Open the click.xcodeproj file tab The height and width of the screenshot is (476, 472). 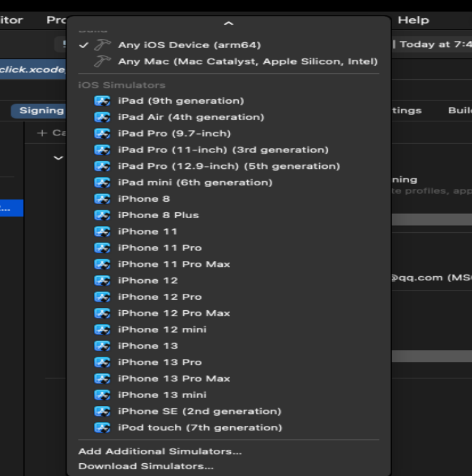point(33,69)
